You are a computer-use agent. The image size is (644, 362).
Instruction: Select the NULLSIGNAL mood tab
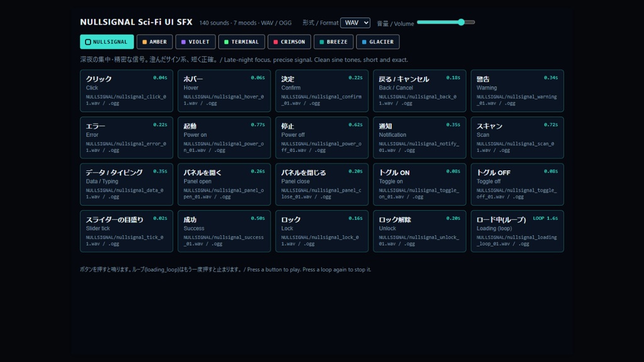point(107,42)
